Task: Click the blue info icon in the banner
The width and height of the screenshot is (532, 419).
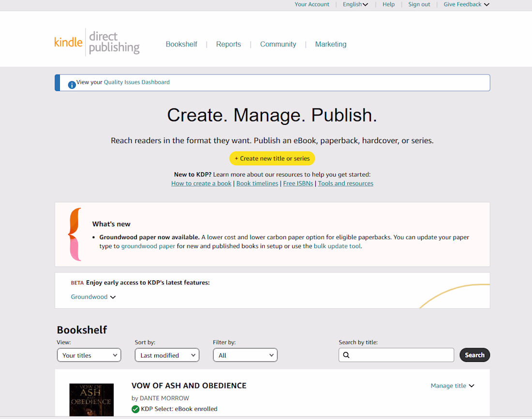Action: pos(72,85)
